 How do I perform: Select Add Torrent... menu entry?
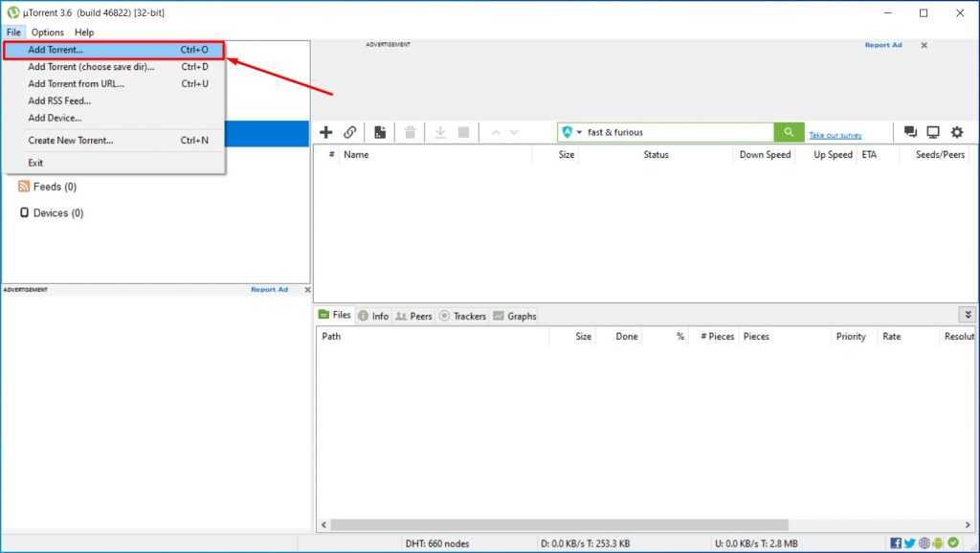113,50
